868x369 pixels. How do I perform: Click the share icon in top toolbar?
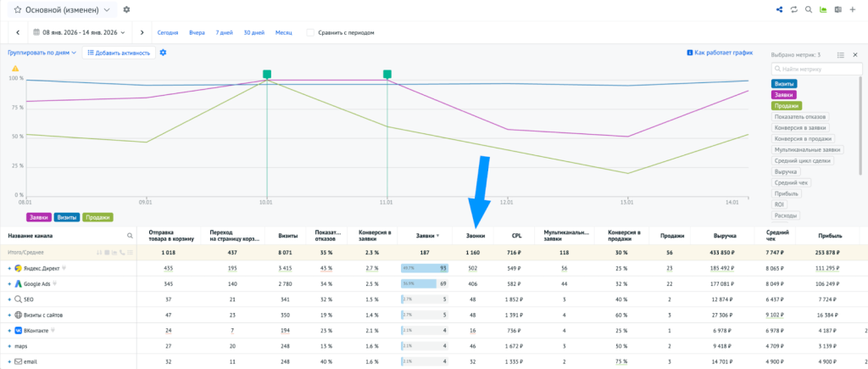(x=780, y=9)
